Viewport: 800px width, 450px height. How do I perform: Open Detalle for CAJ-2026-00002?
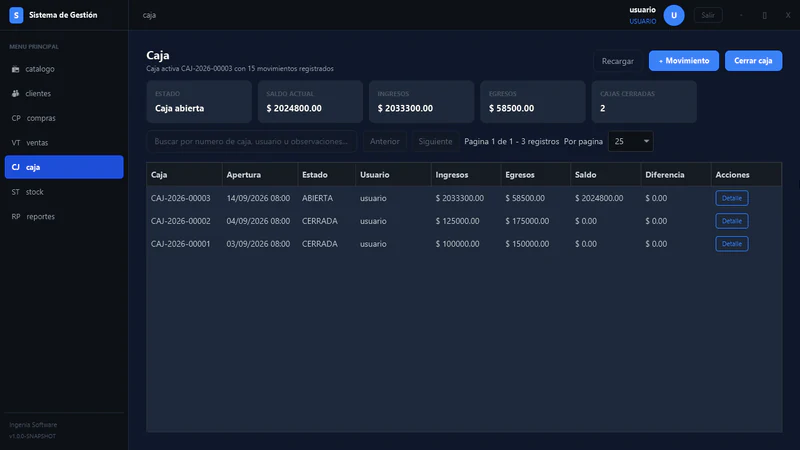coord(732,221)
